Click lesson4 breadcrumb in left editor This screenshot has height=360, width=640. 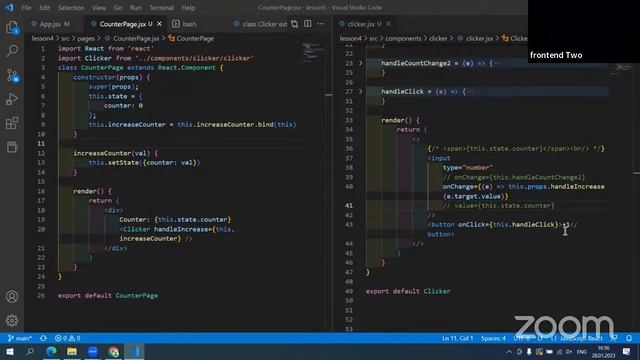42,38
